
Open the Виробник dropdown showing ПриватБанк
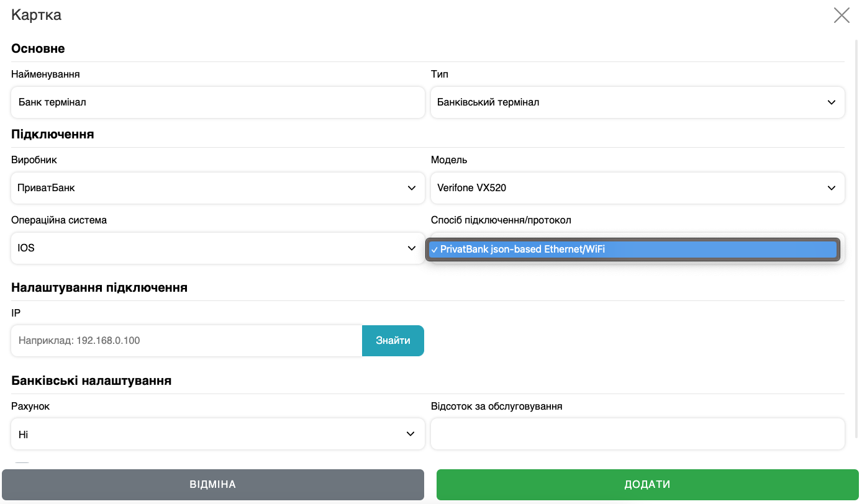[x=217, y=188]
